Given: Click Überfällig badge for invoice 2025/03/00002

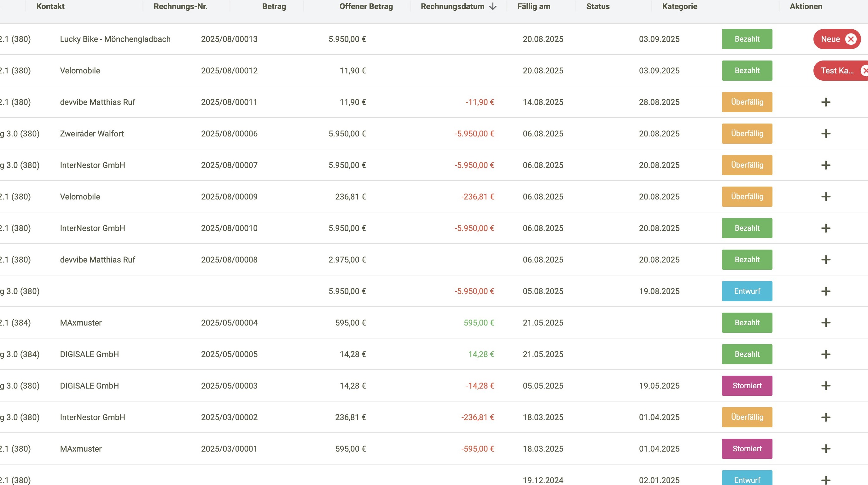Looking at the screenshot, I should [747, 417].
